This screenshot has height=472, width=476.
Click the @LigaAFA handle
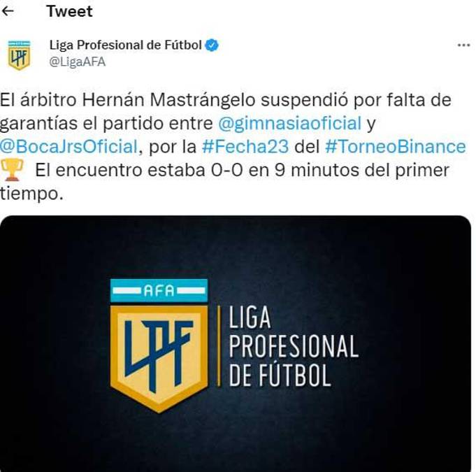78,62
